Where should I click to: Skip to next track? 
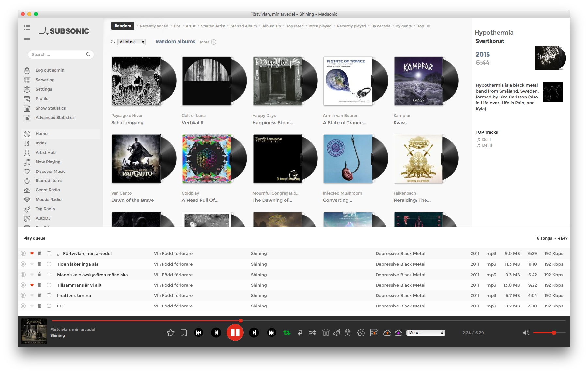pyautogui.click(x=254, y=333)
